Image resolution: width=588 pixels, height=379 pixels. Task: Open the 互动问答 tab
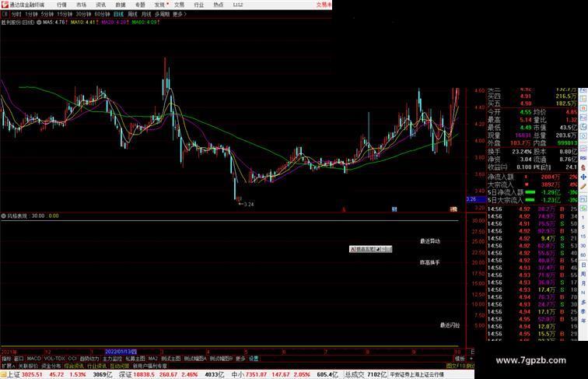[x=120, y=366]
